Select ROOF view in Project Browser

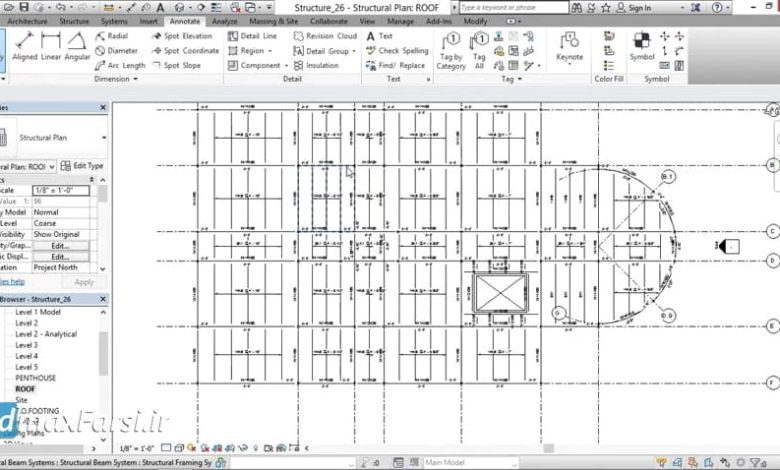[x=25, y=388]
